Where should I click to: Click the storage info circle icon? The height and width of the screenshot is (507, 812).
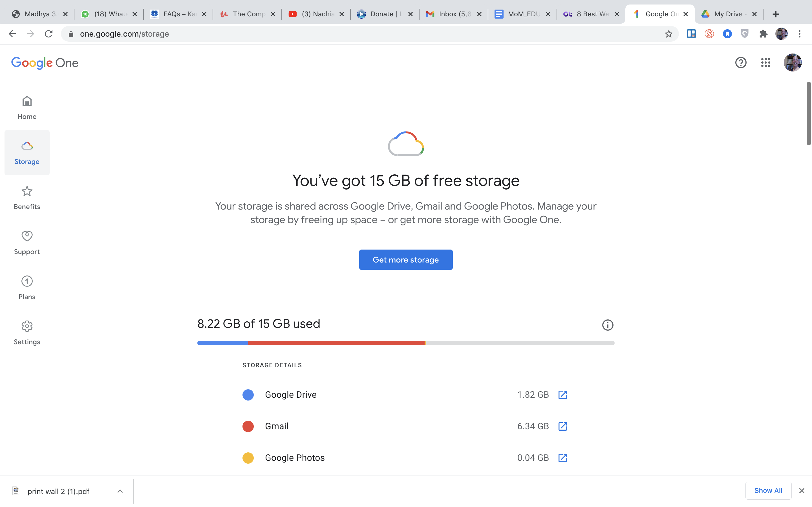coord(607,325)
